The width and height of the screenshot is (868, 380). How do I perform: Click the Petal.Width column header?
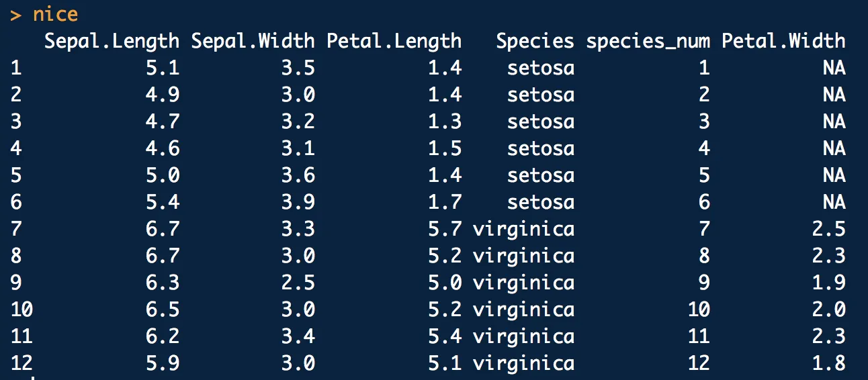(x=783, y=42)
